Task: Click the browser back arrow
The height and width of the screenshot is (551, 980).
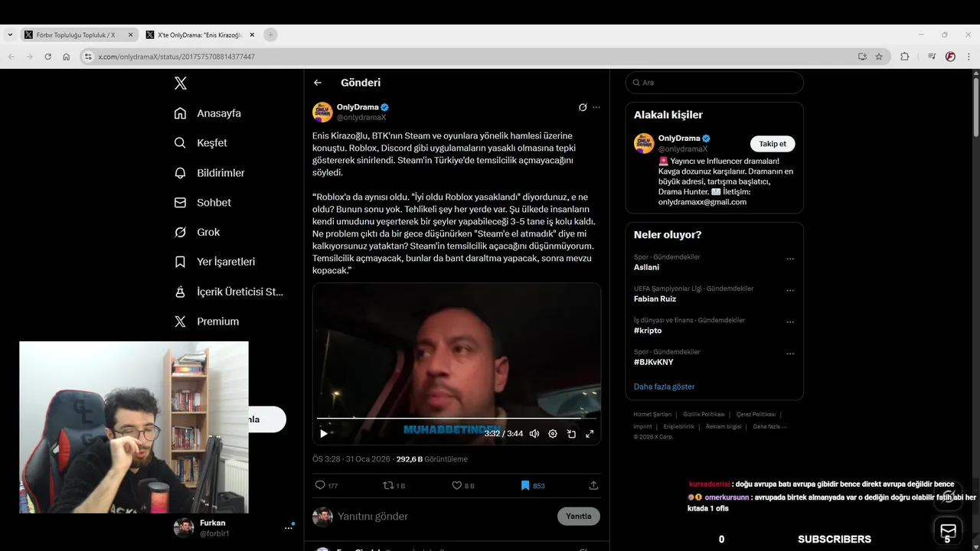Action: pos(11,57)
